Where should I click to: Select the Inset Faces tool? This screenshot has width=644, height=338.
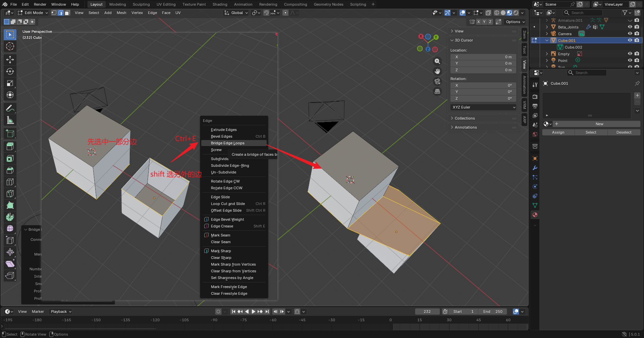coord(10,158)
